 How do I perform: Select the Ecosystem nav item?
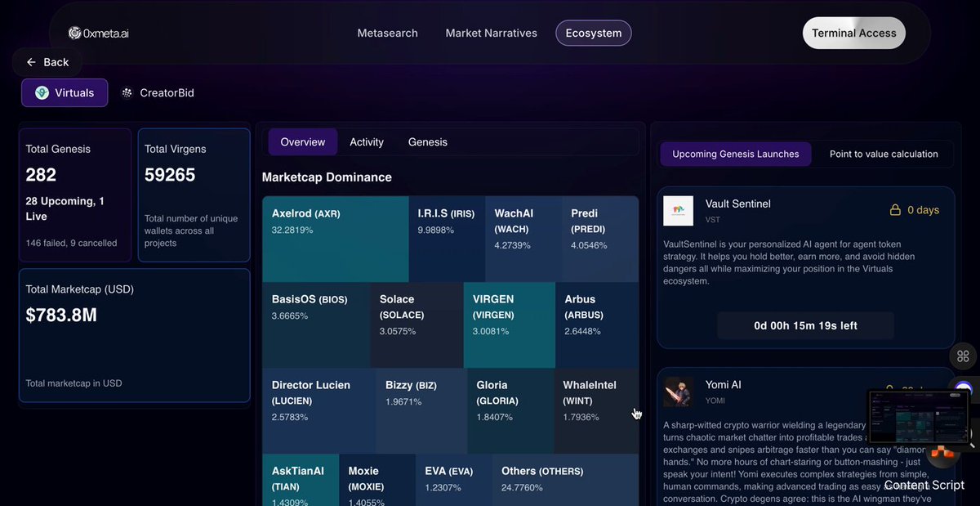[x=594, y=34]
